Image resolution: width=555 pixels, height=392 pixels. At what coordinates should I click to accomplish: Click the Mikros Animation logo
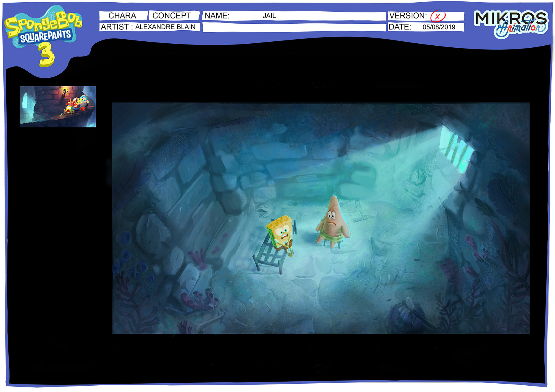[511, 24]
